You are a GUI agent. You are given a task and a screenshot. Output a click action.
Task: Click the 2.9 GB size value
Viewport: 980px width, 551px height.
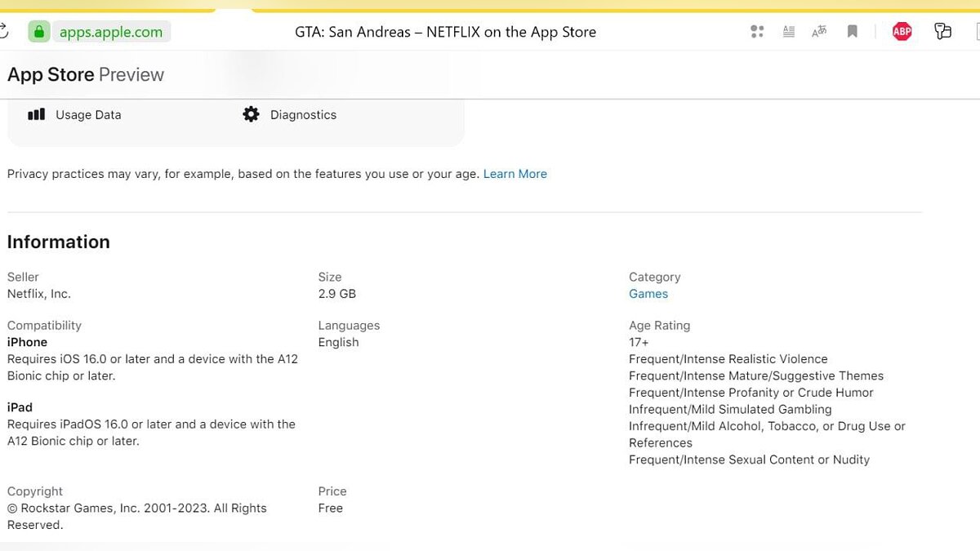(x=337, y=294)
